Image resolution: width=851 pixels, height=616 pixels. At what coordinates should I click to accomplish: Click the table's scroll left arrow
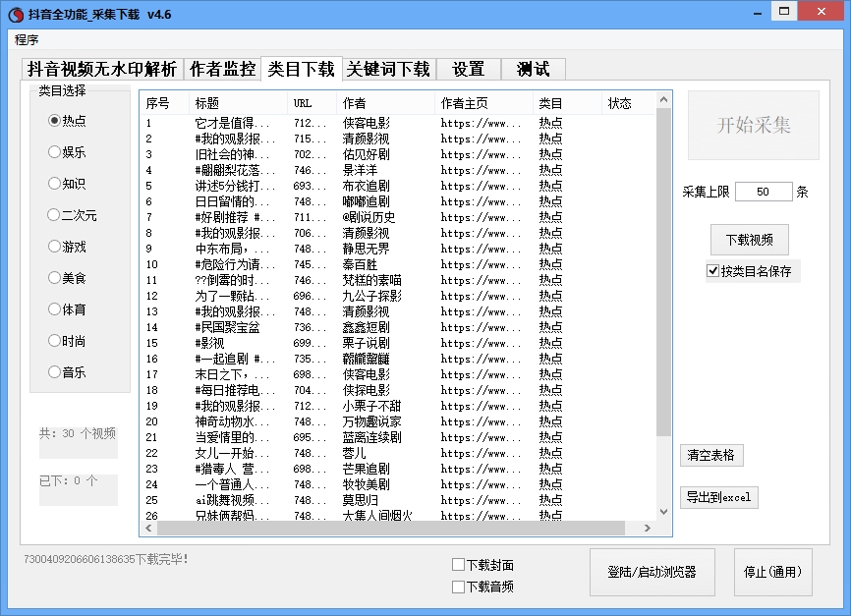click(148, 528)
